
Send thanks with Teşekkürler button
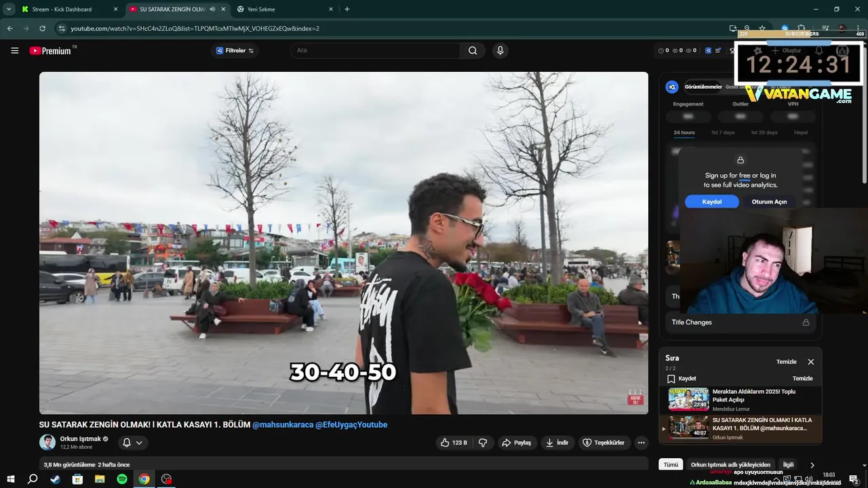604,443
